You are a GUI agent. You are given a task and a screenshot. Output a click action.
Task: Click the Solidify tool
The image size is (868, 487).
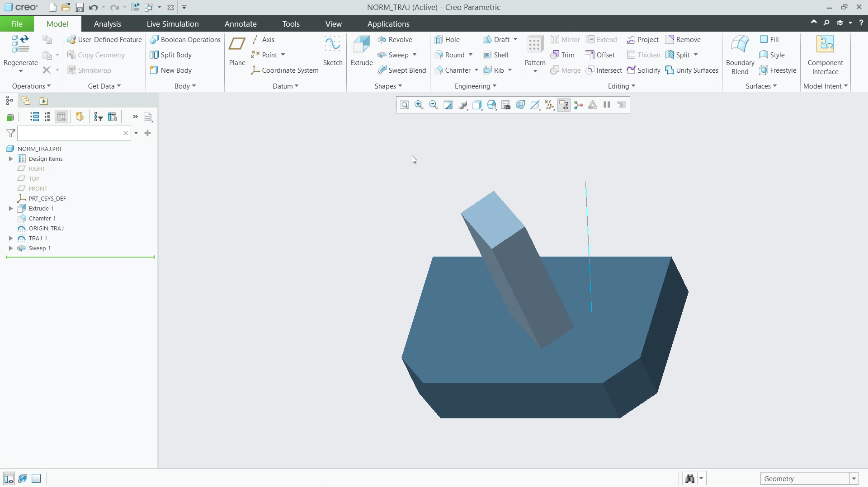pos(644,70)
